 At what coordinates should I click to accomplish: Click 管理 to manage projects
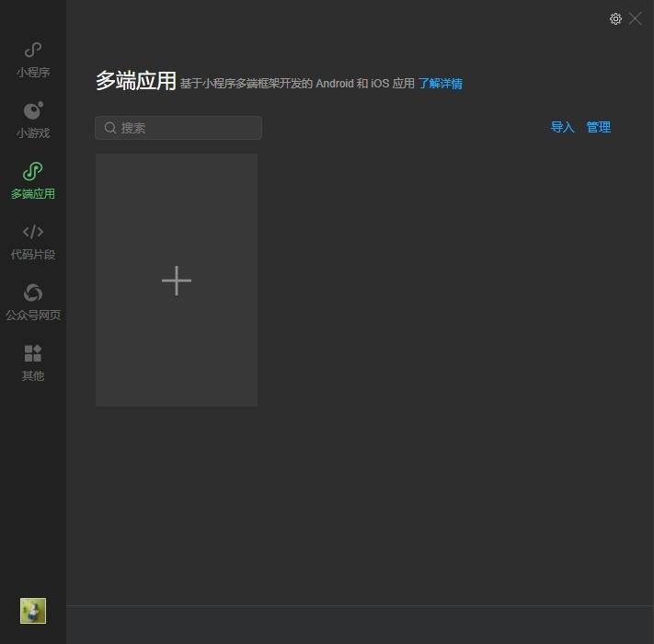(599, 127)
